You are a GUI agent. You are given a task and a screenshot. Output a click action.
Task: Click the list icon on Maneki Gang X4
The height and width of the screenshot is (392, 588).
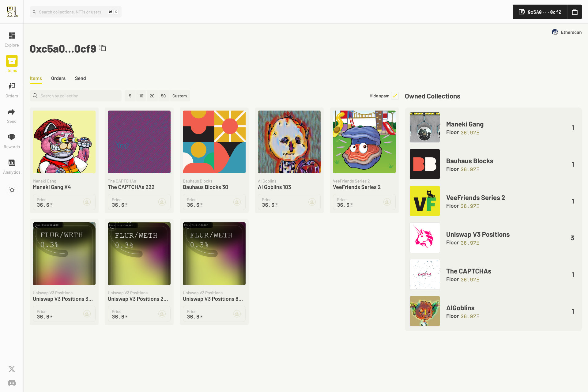(x=87, y=202)
